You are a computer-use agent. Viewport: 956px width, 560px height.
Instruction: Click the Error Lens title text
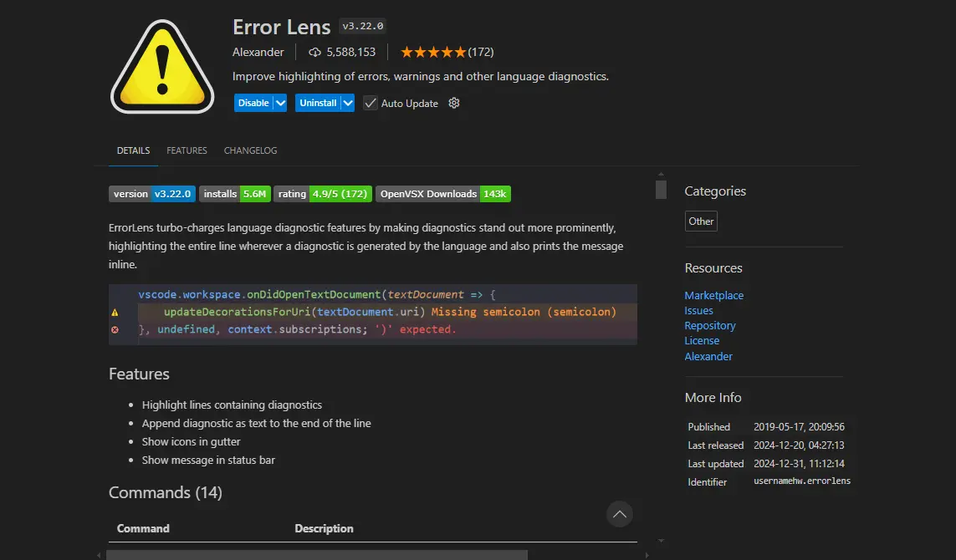tap(281, 27)
